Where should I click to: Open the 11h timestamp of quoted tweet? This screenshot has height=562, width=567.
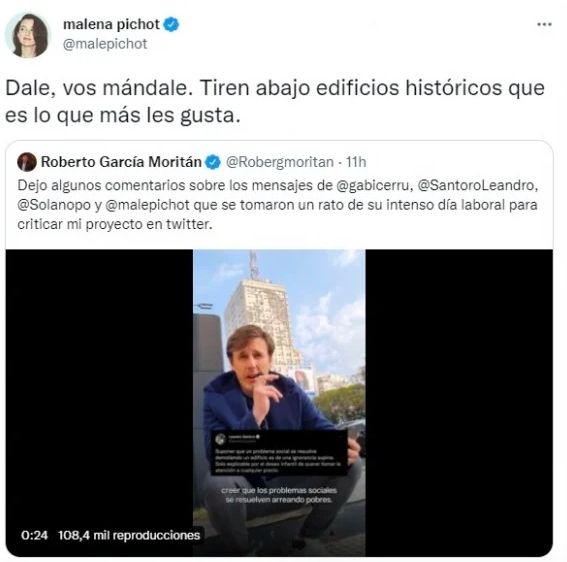pyautogui.click(x=356, y=162)
